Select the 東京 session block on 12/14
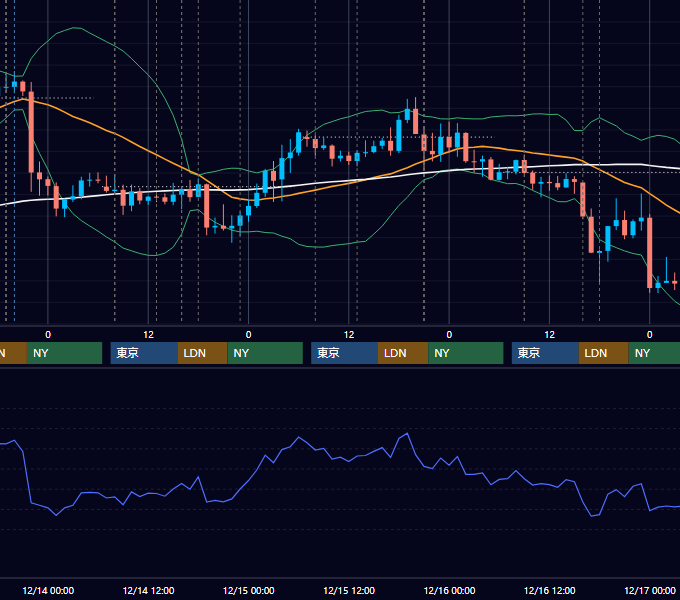The height and width of the screenshot is (600, 680). tap(144, 353)
